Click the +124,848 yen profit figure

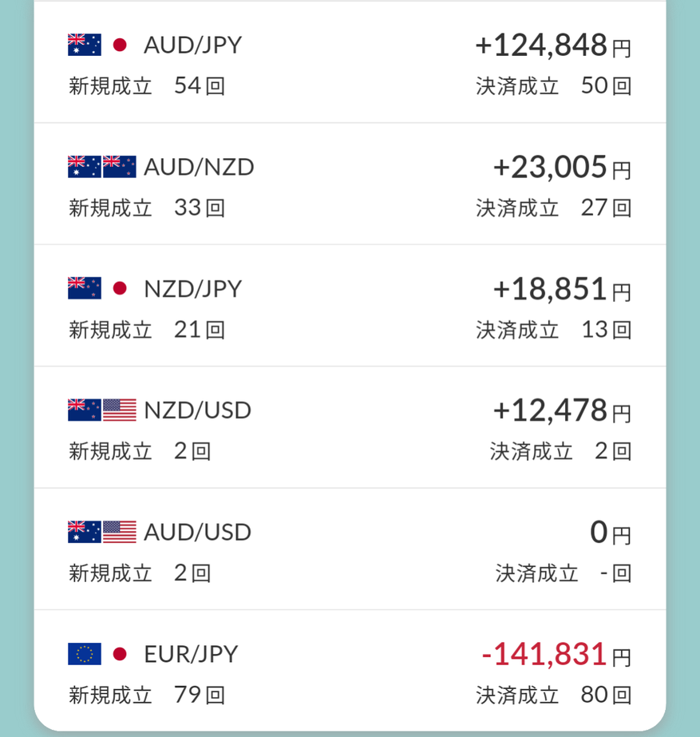tap(552, 46)
